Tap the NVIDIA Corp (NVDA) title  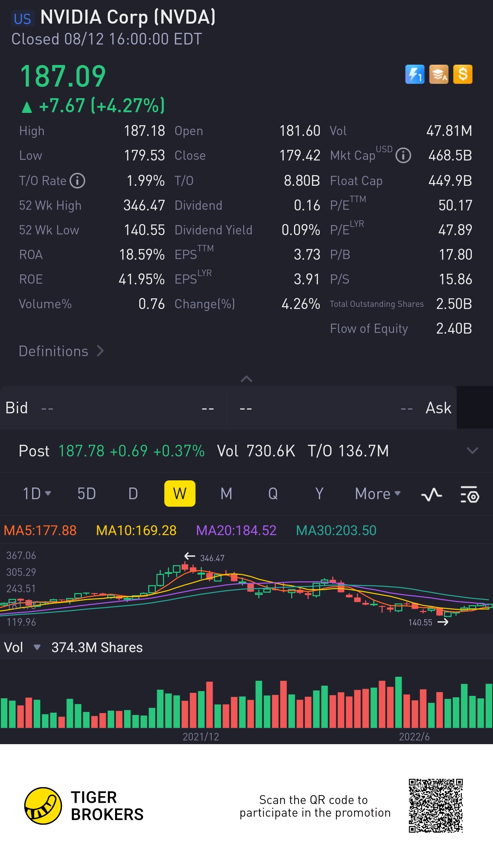coord(128,17)
